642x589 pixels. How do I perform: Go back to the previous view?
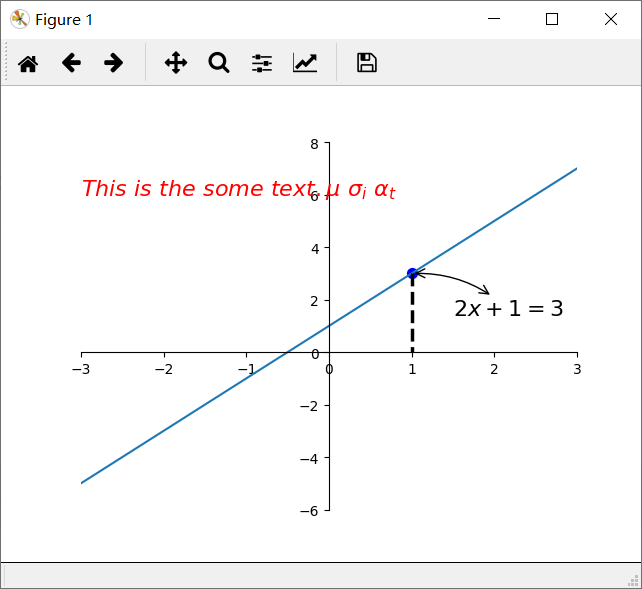point(71,63)
